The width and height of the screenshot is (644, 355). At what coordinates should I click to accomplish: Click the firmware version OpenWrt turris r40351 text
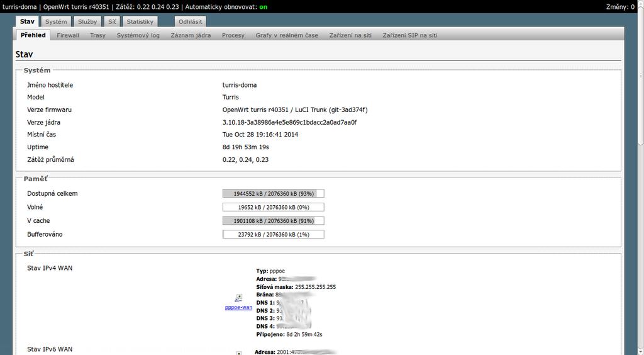(x=295, y=110)
